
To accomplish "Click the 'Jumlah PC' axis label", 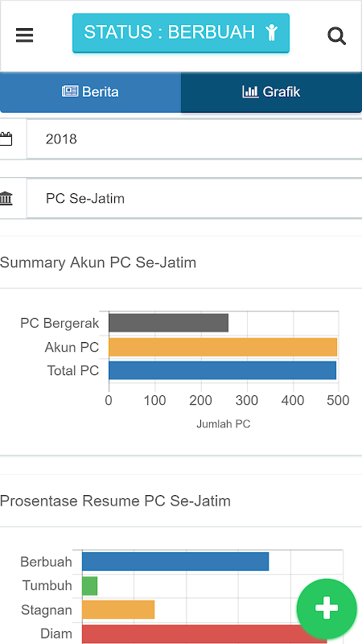I will 224,424.
